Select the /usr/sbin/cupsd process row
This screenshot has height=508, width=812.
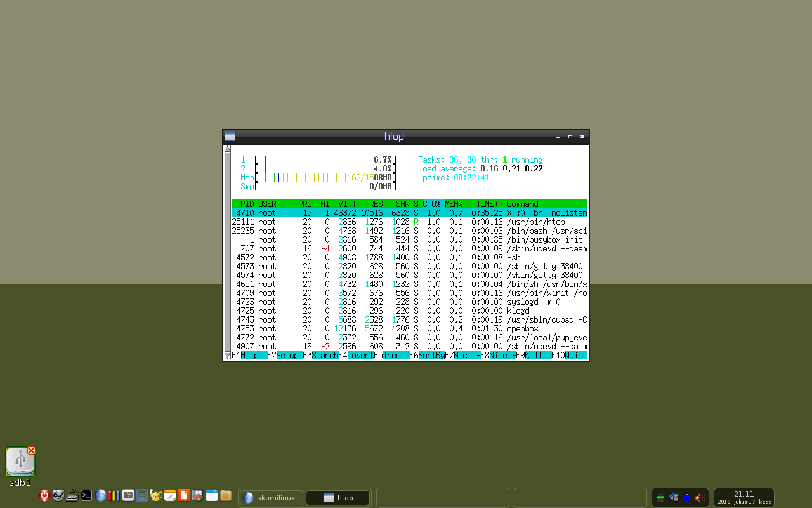pyautogui.click(x=410, y=320)
